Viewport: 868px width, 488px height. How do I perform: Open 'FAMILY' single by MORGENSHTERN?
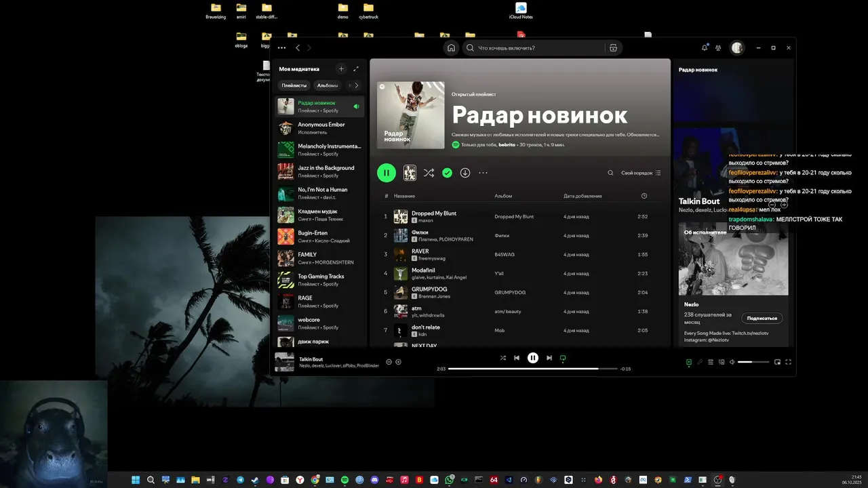tap(319, 258)
